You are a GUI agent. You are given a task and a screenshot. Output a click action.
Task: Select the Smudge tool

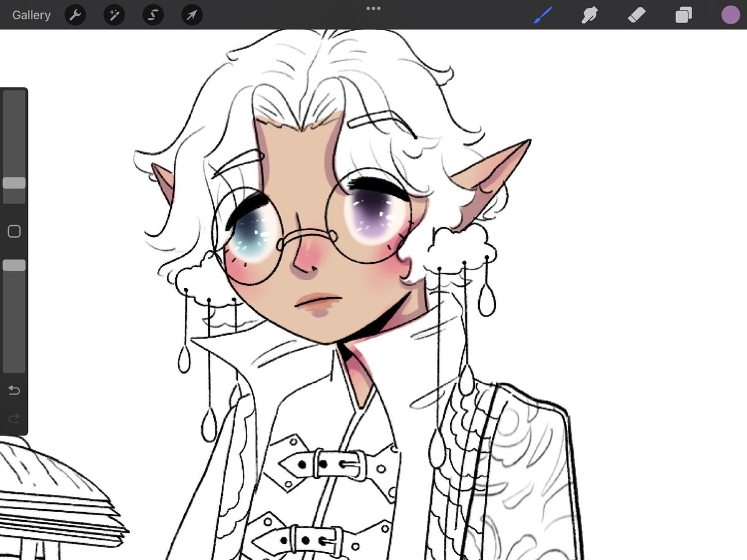590,15
